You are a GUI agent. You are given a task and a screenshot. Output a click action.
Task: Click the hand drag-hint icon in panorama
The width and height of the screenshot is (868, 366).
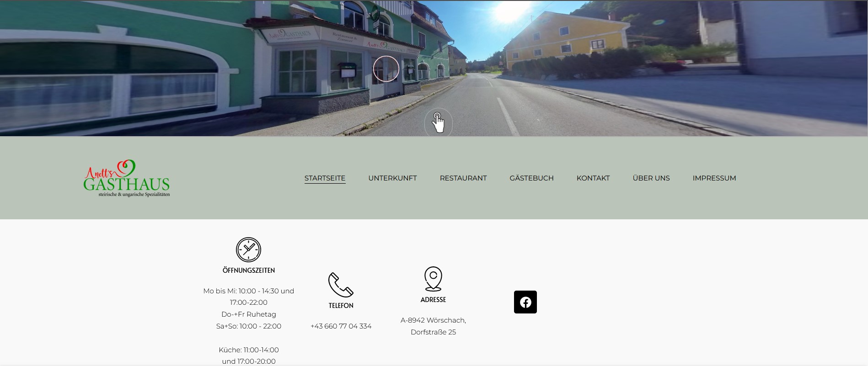pyautogui.click(x=438, y=122)
